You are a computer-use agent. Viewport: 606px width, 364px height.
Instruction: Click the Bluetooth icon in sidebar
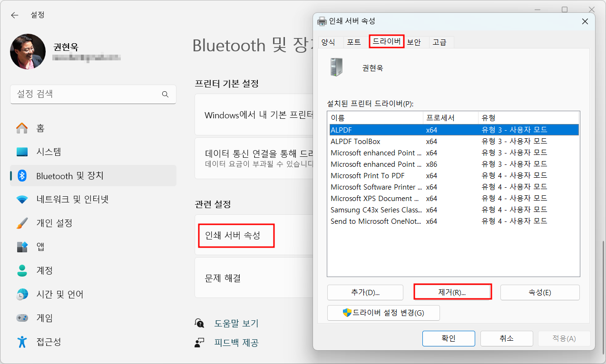pyautogui.click(x=22, y=176)
